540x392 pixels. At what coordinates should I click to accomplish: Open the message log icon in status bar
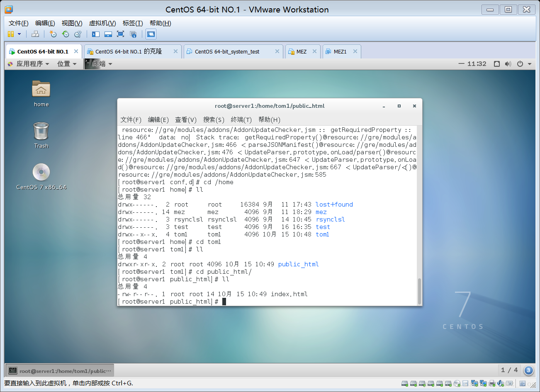click(x=523, y=383)
